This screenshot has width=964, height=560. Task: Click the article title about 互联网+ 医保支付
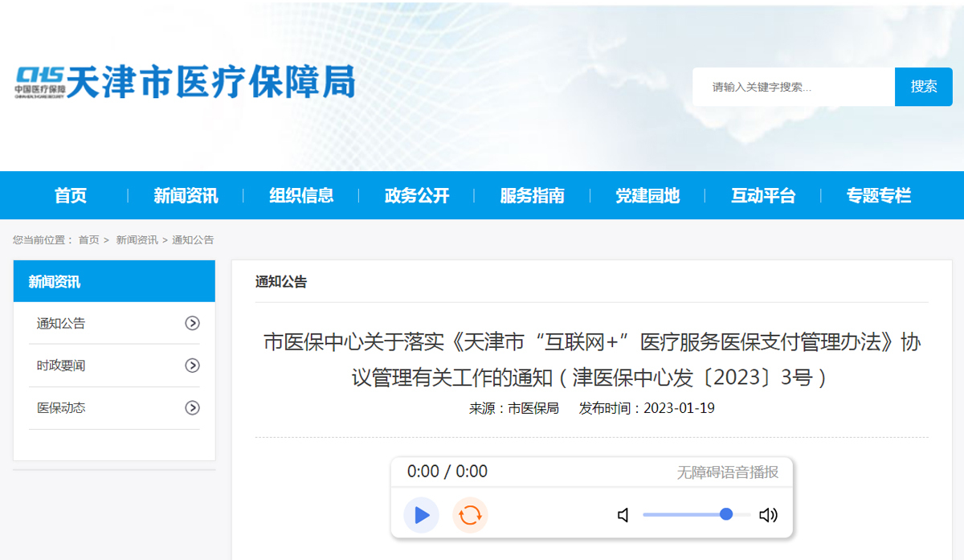[x=591, y=360]
